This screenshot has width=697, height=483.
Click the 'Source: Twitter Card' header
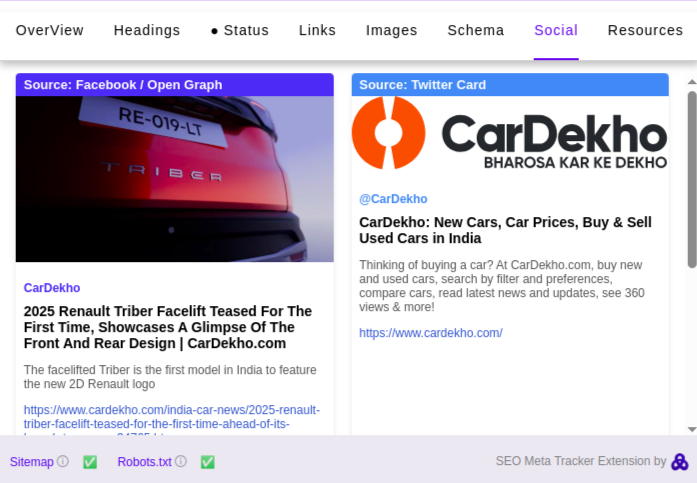510,85
